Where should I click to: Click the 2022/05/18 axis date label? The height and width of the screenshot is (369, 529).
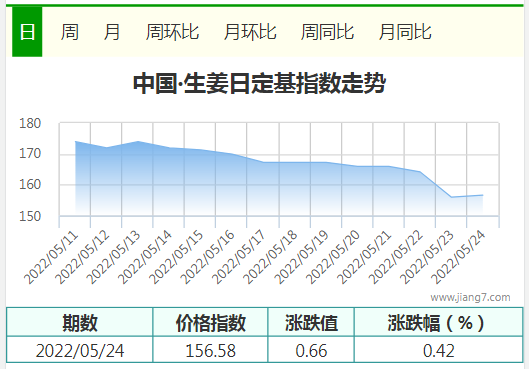(x=270, y=257)
